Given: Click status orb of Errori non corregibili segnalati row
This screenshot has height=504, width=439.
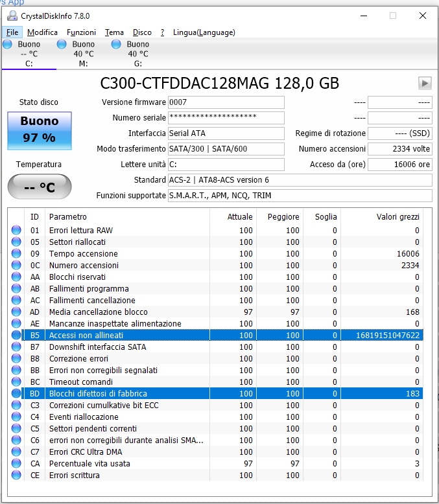Looking at the screenshot, I should coord(16,370).
